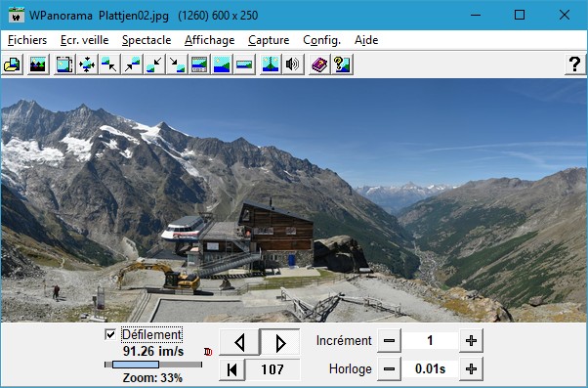588x388 pixels.
Task: Open the Aide menu
Action: click(x=366, y=40)
